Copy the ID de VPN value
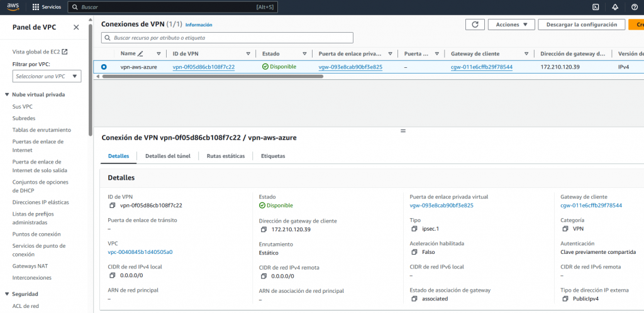Viewport: 644px width, 313px height. [x=112, y=206]
